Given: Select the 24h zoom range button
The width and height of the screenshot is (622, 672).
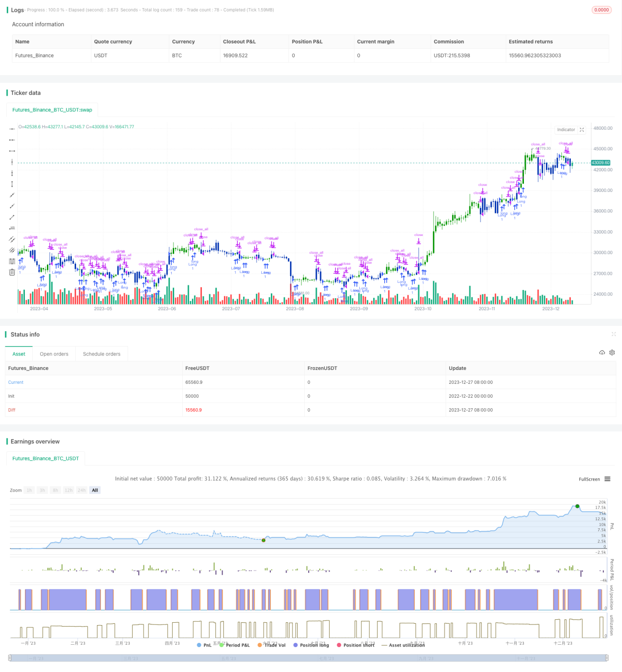Looking at the screenshot, I should point(82,490).
